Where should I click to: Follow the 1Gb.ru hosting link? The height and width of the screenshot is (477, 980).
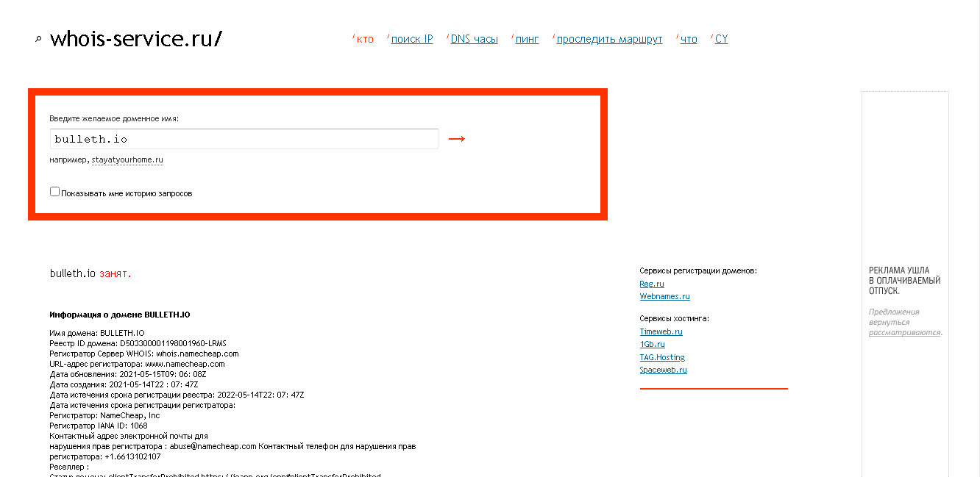coord(652,344)
